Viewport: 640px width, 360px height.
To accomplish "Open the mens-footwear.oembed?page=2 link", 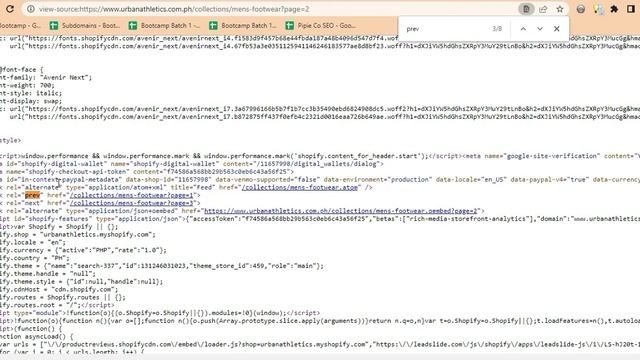I will pos(340,211).
